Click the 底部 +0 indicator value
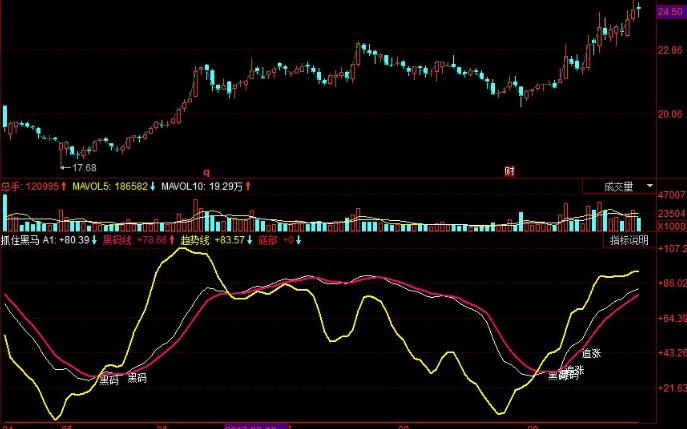Viewport: 687px width, 429px height. tap(280, 240)
